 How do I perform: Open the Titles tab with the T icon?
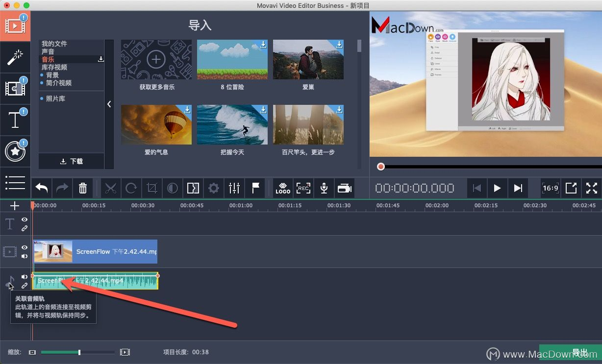pos(15,120)
